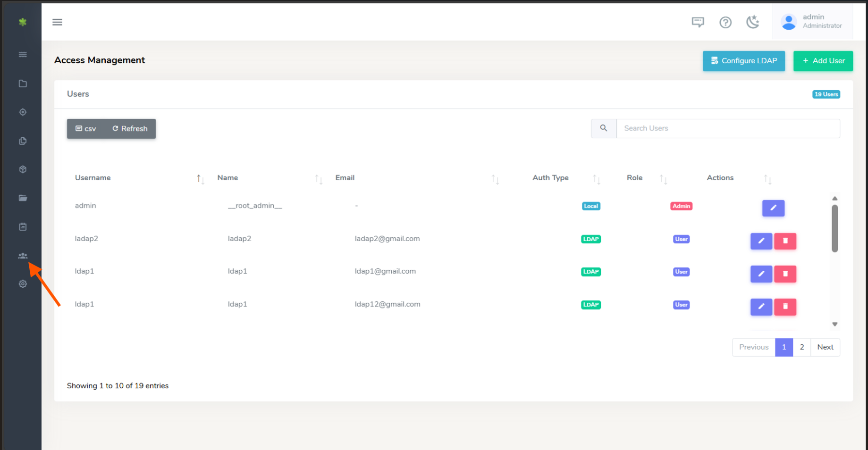Go to page 2 of users
This screenshot has height=450, width=868.
pyautogui.click(x=801, y=347)
